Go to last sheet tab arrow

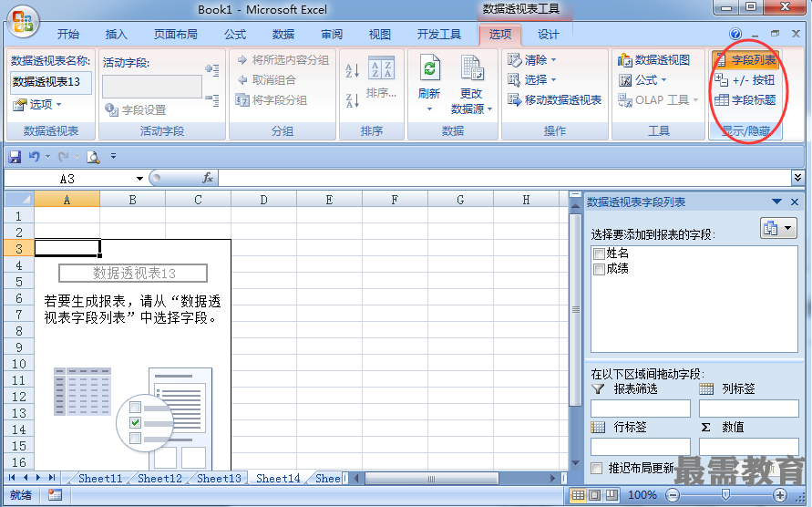pyautogui.click(x=52, y=478)
